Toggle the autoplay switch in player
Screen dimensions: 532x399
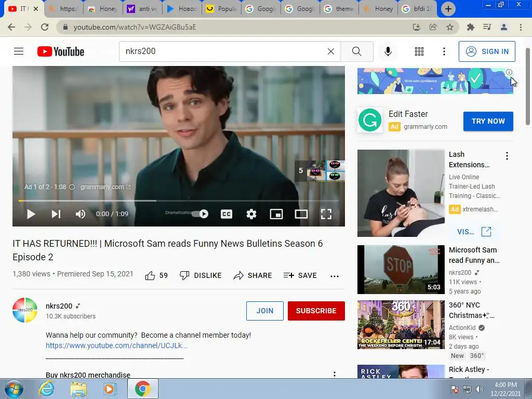click(x=200, y=214)
